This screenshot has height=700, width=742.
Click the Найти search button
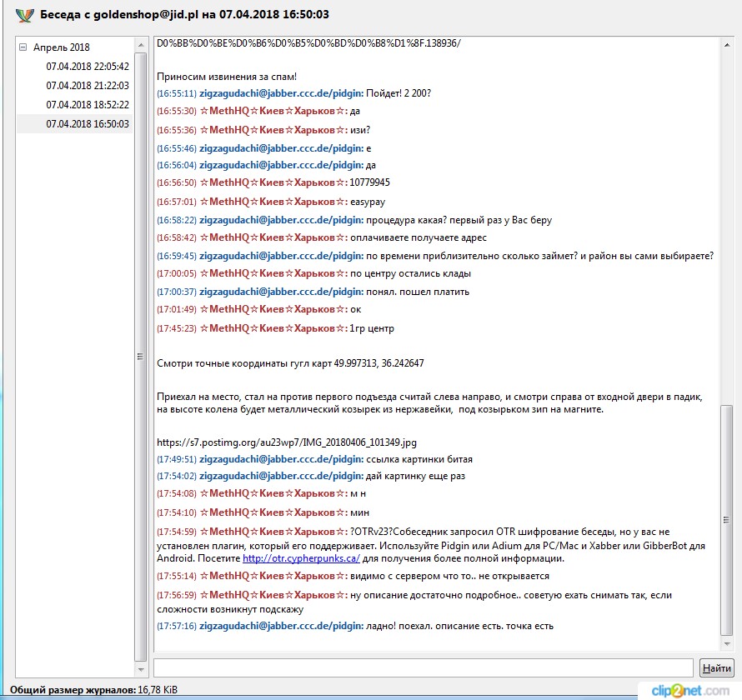(x=716, y=668)
